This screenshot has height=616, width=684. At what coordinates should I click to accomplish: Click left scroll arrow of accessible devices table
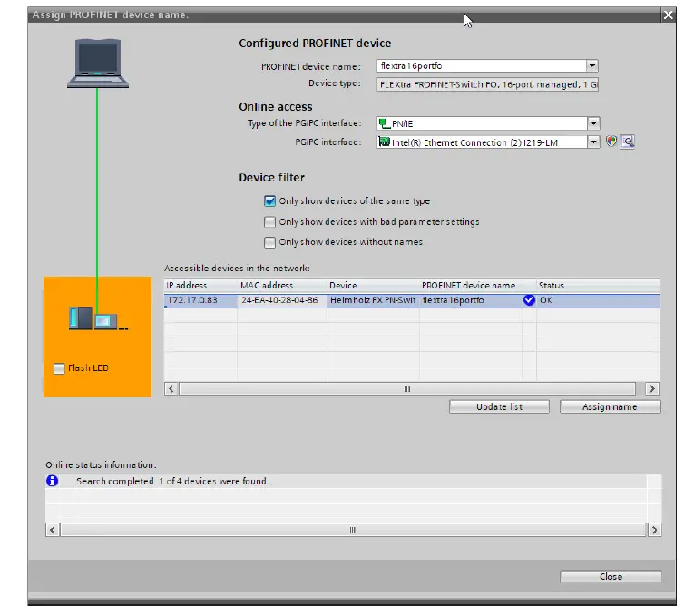pos(171,388)
